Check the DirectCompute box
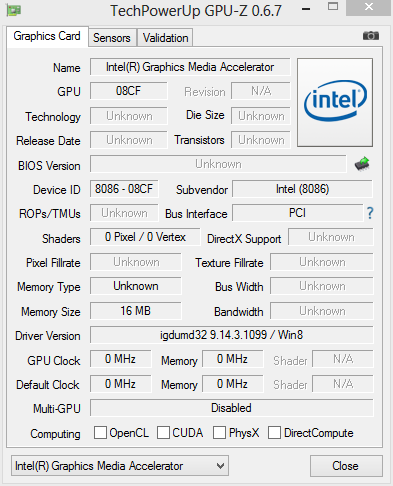Image resolution: width=393 pixels, height=486 pixels. click(274, 433)
